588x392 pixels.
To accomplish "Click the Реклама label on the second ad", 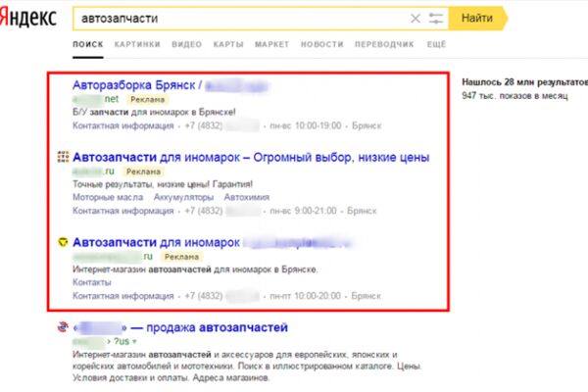I will click(x=143, y=171).
